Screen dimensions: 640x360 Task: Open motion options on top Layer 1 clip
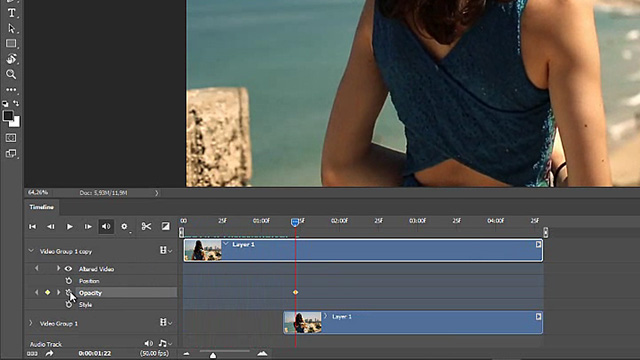click(538, 244)
